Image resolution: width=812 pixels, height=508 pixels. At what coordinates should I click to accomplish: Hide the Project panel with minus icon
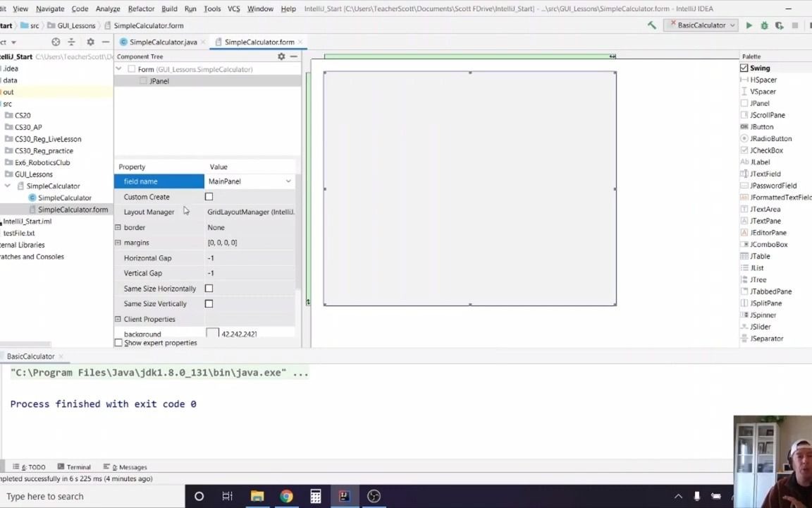[x=106, y=42]
